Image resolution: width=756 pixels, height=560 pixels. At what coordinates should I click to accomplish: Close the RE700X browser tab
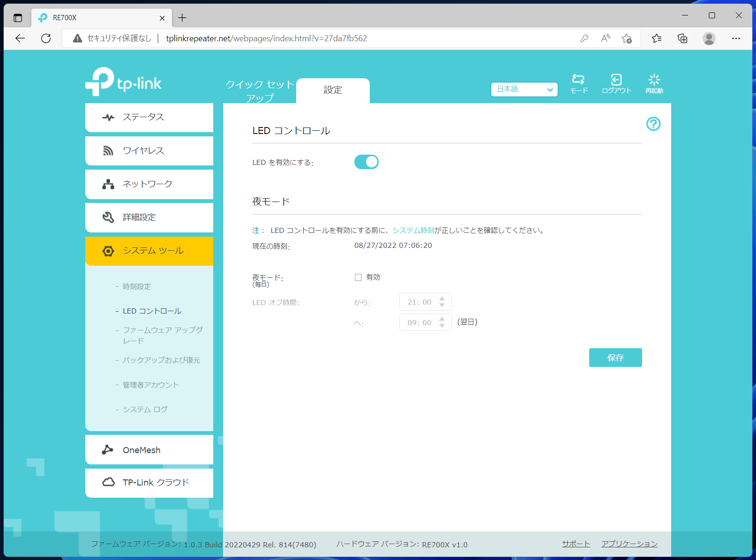[x=162, y=18]
